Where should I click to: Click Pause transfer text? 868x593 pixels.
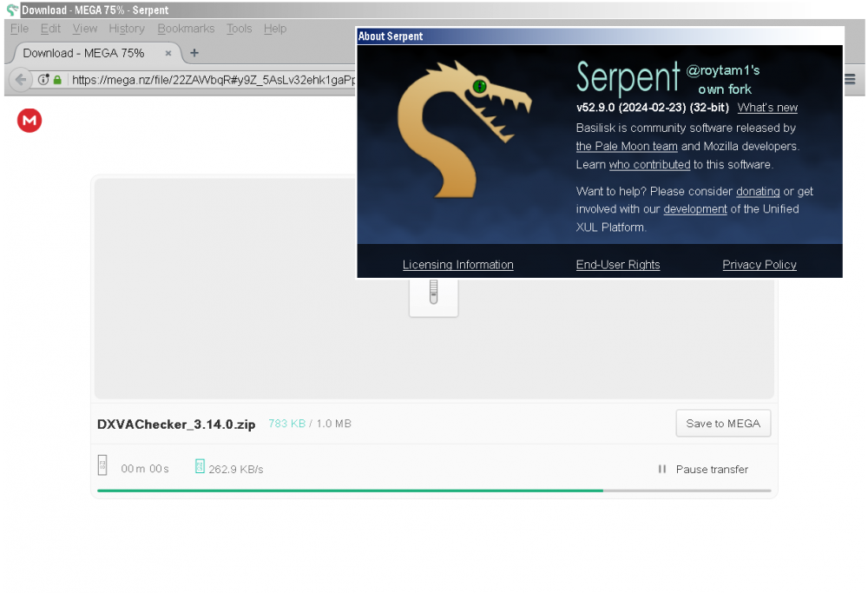(712, 470)
